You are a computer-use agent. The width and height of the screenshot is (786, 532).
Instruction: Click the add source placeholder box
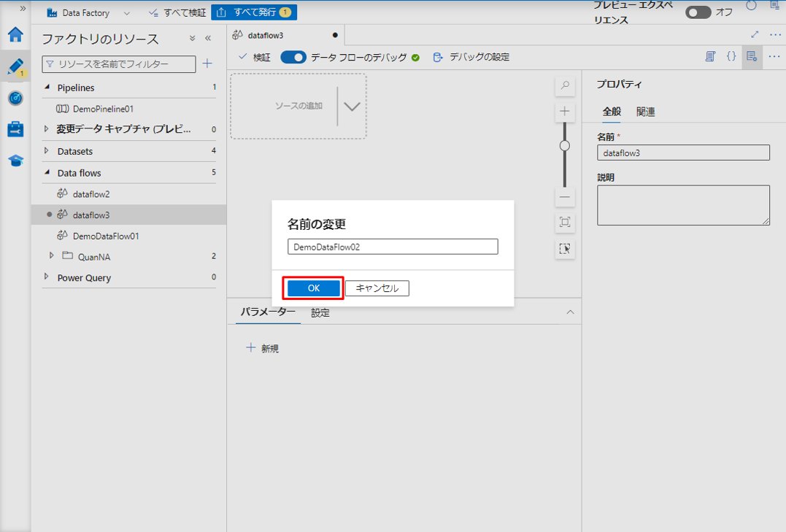point(298,107)
